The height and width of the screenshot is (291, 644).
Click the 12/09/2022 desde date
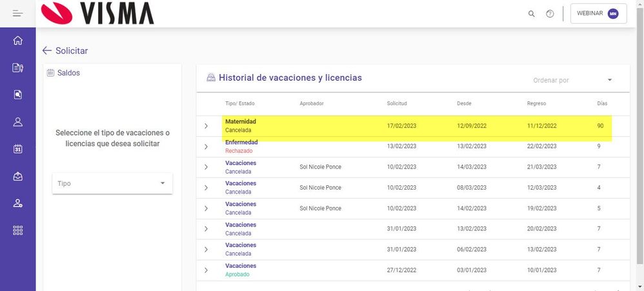472,126
